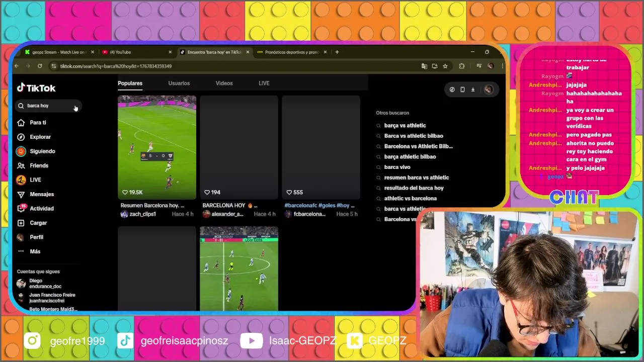The width and height of the screenshot is (644, 362).
Task: Click the TikTok download desktop app icon
Action: coord(473,89)
